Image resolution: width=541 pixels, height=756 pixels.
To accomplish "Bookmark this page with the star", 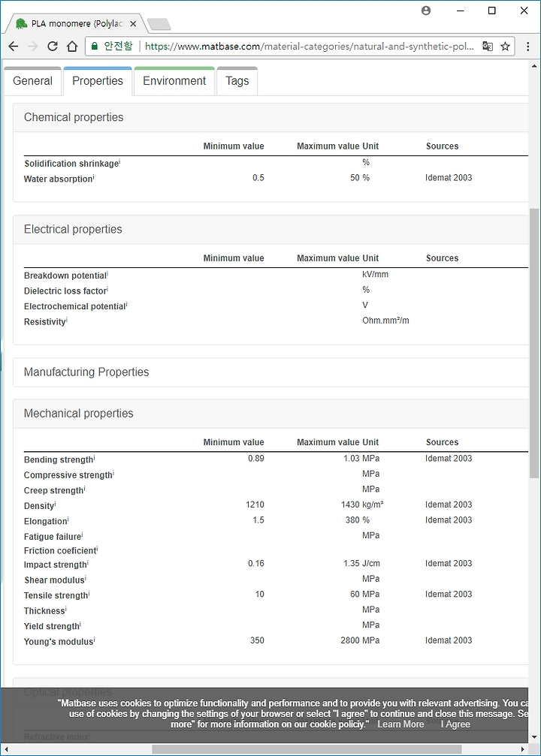I will (x=505, y=47).
